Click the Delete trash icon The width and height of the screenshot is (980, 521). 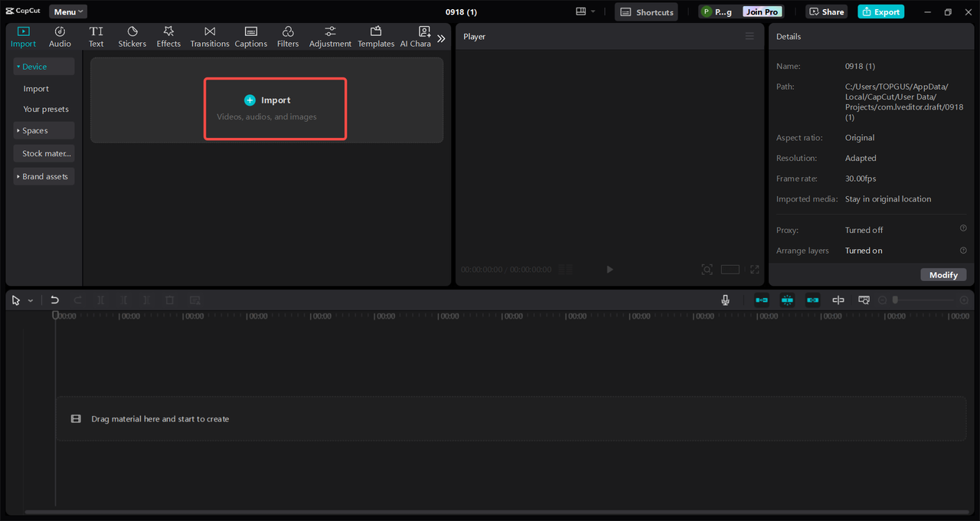coord(170,300)
